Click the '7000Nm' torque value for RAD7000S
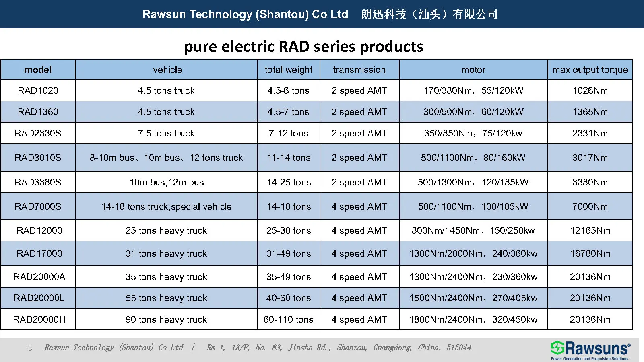644x362 pixels. point(590,206)
